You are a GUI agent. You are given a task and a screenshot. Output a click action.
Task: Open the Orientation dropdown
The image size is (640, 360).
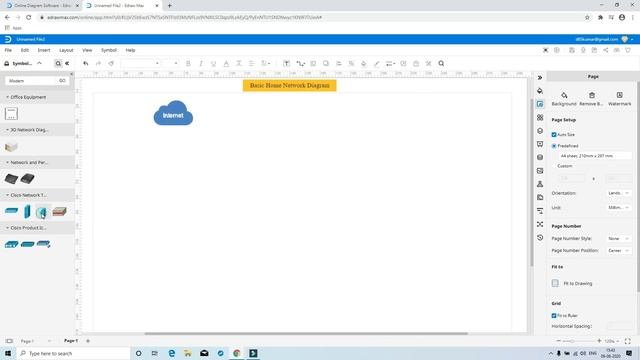tap(618, 193)
